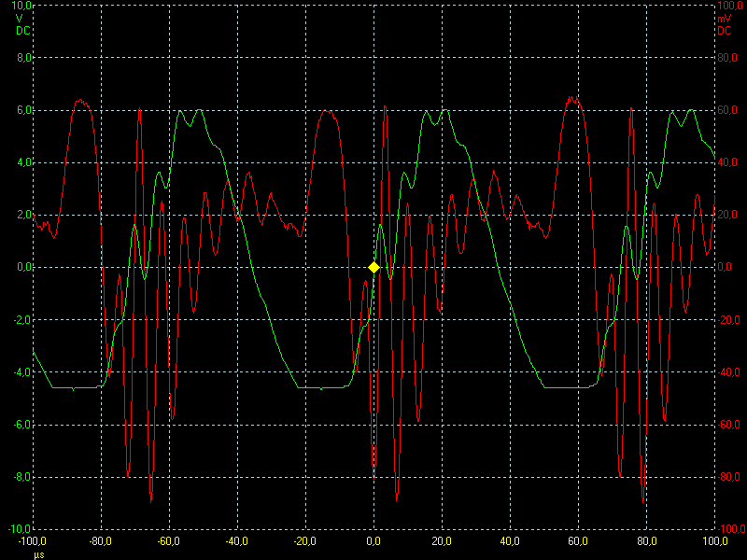Image resolution: width=747 pixels, height=560 pixels.
Task: Click the red 'DC' coupling label
Action: pyautogui.click(x=725, y=31)
